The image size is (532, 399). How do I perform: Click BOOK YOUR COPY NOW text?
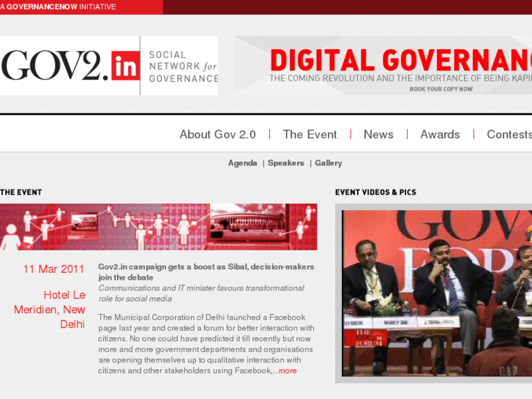pyautogui.click(x=441, y=89)
